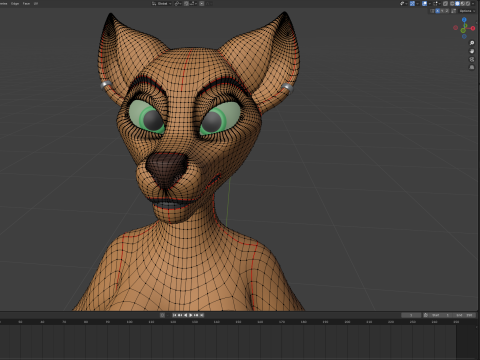Screen dimensions: 480x360
Task: Open the overlays options dropdown arrow
Action: click(430, 4)
